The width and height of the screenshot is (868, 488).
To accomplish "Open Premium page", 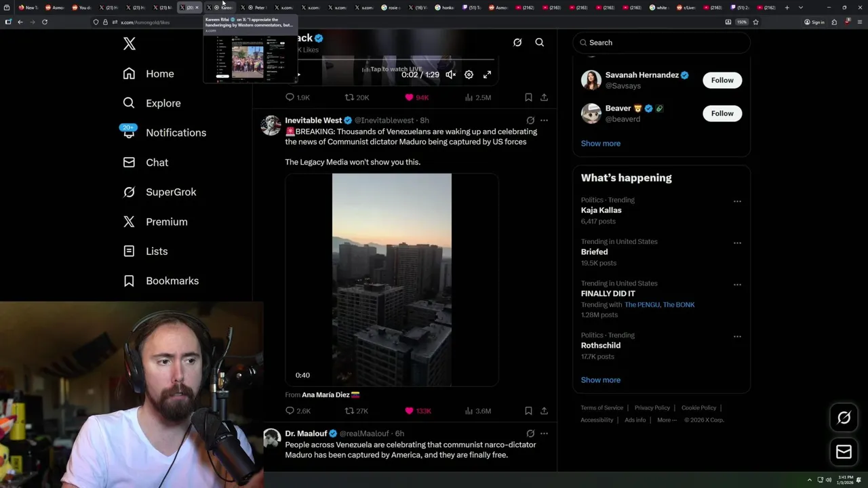I will coord(155,222).
